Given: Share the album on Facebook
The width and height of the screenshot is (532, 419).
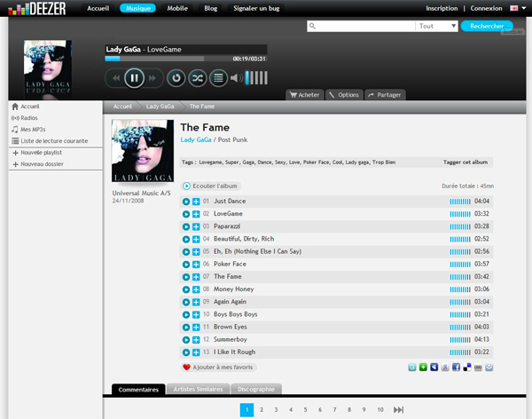Looking at the screenshot, I should [456, 368].
